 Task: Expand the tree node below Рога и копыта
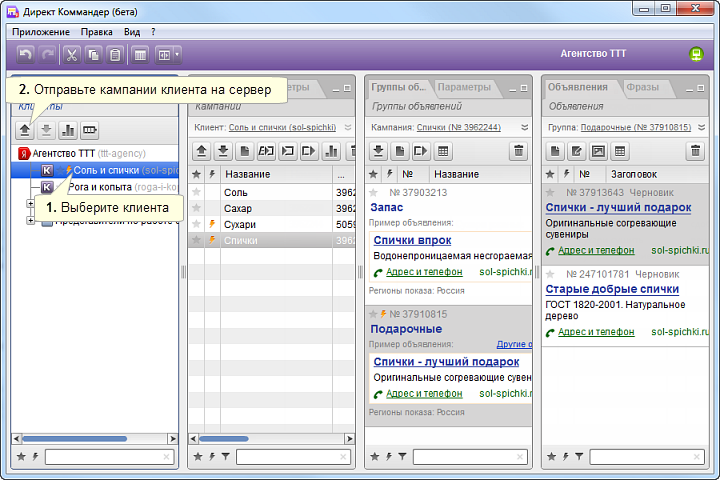coord(30,203)
